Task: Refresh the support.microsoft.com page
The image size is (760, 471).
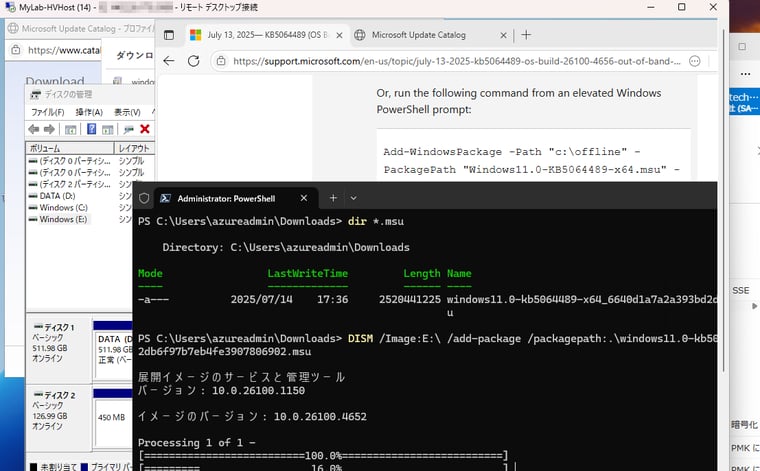Action: pyautogui.click(x=193, y=61)
